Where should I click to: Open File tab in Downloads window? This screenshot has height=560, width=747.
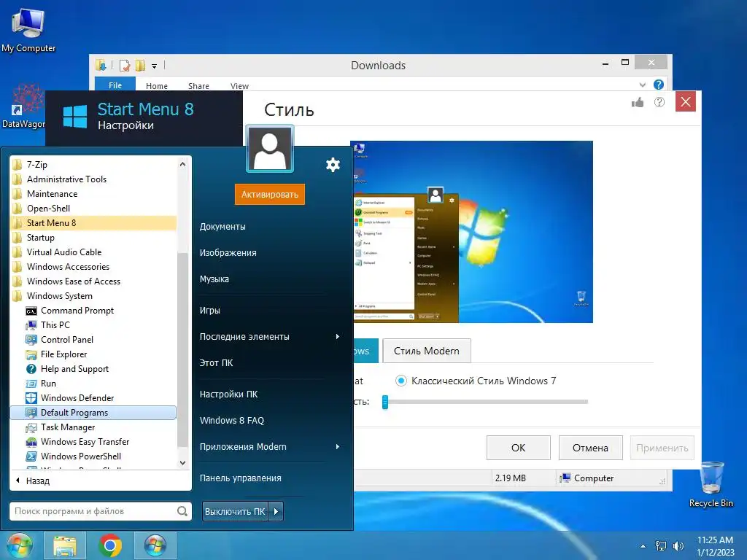pos(115,85)
